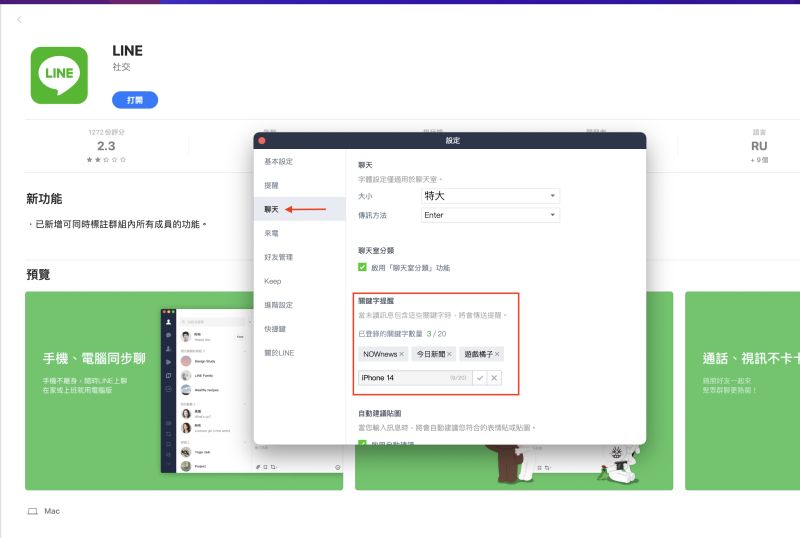
Task: Click the 聊天室分類 section title
Action: pos(376,250)
